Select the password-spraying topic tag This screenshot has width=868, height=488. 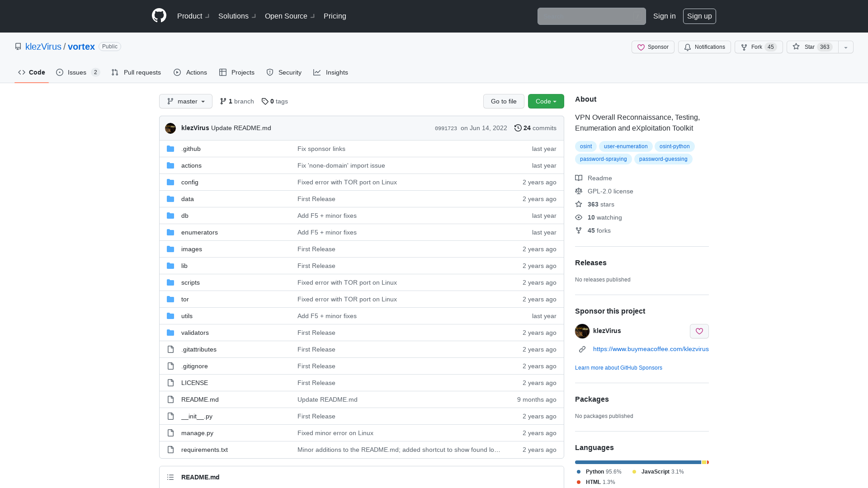pos(603,159)
